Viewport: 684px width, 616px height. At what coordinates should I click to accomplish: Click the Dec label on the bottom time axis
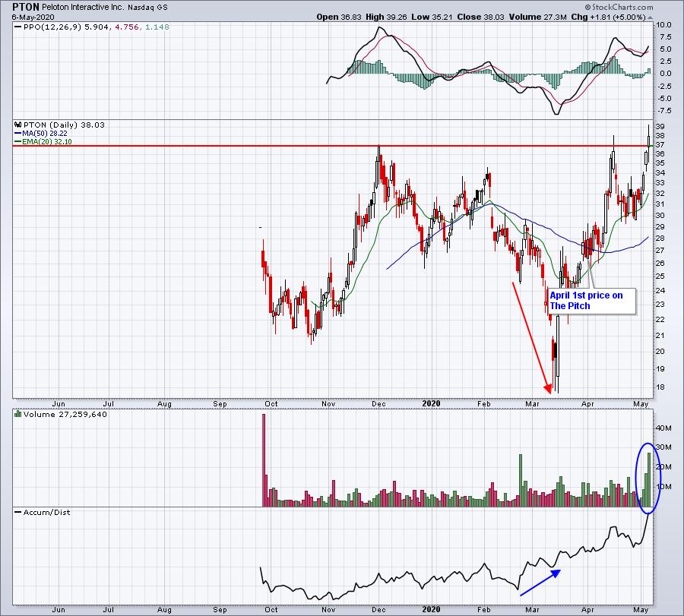[x=381, y=609]
